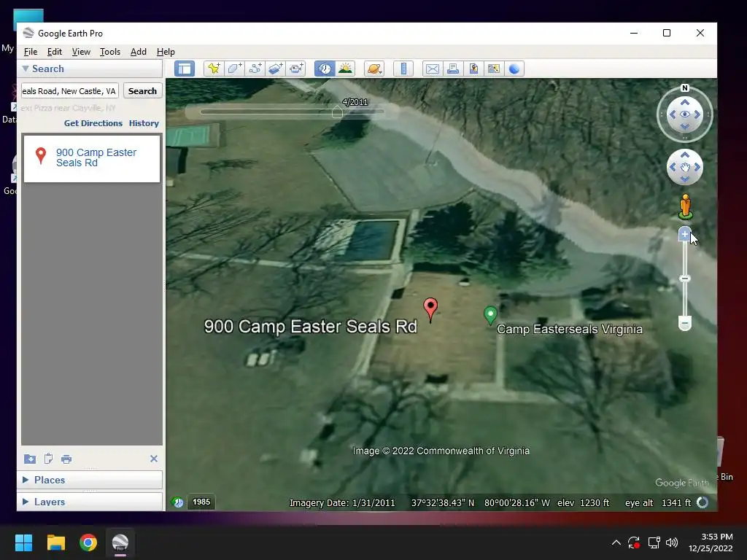Email the current view via envelope icon

point(432,69)
